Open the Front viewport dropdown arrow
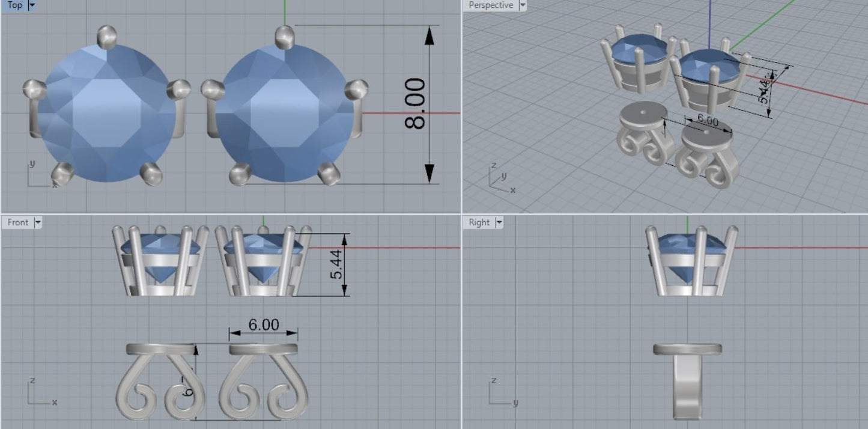Image resolution: width=868 pixels, height=429 pixels. coord(38,222)
